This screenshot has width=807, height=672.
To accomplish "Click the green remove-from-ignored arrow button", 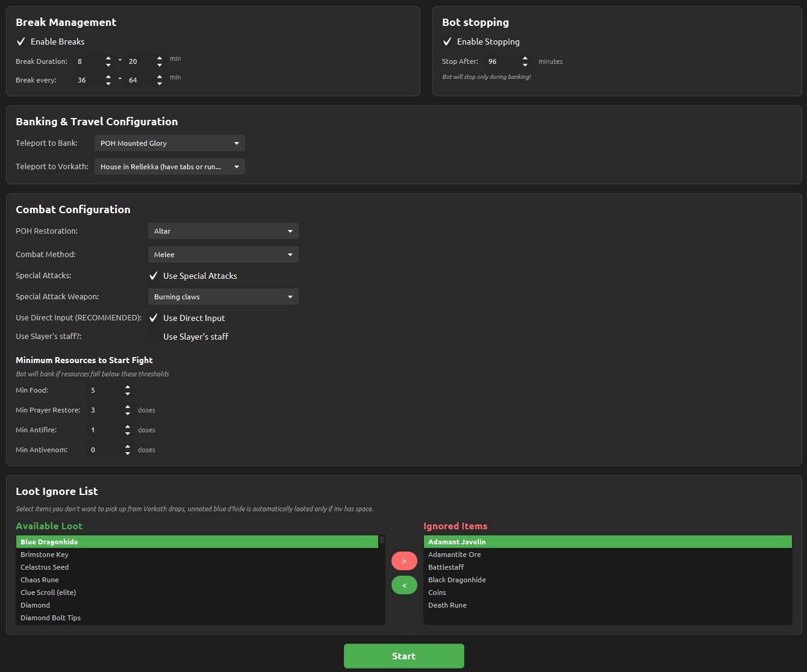I will click(404, 585).
